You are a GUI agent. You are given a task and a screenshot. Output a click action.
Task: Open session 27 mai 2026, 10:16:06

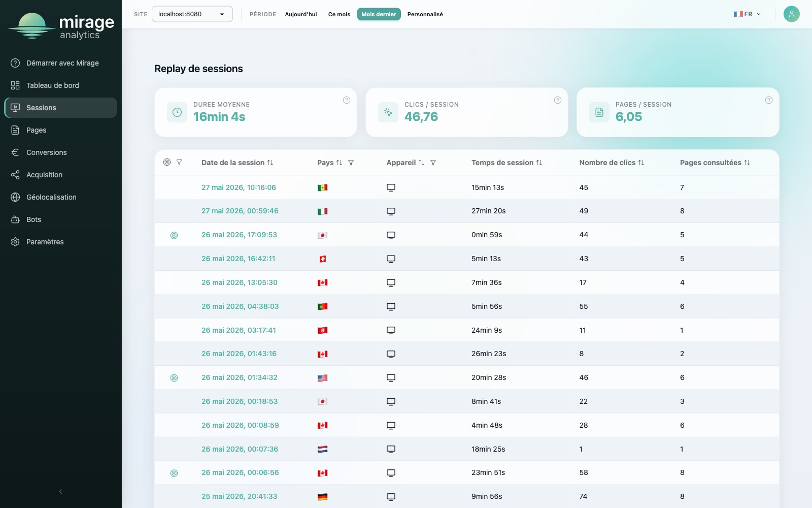pos(239,187)
